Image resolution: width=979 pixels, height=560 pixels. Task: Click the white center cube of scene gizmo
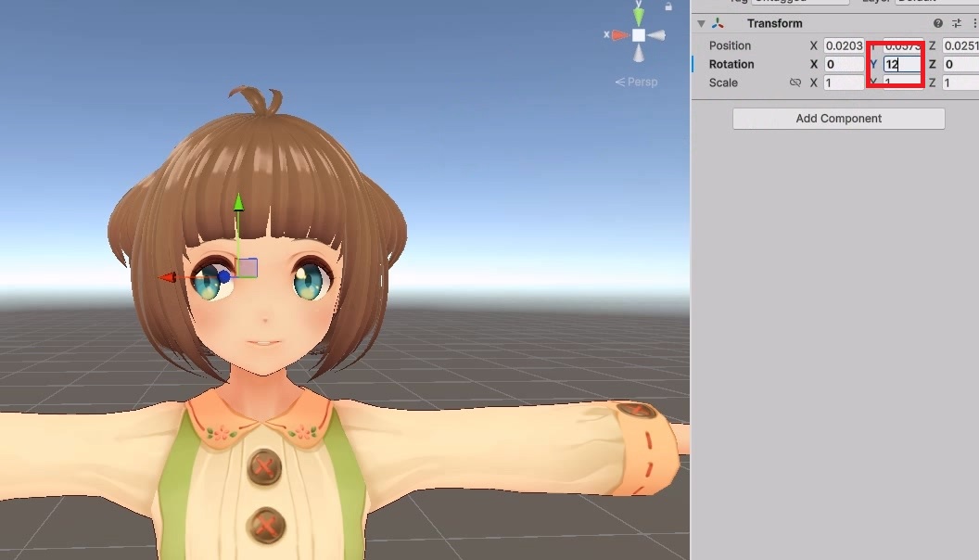[638, 35]
